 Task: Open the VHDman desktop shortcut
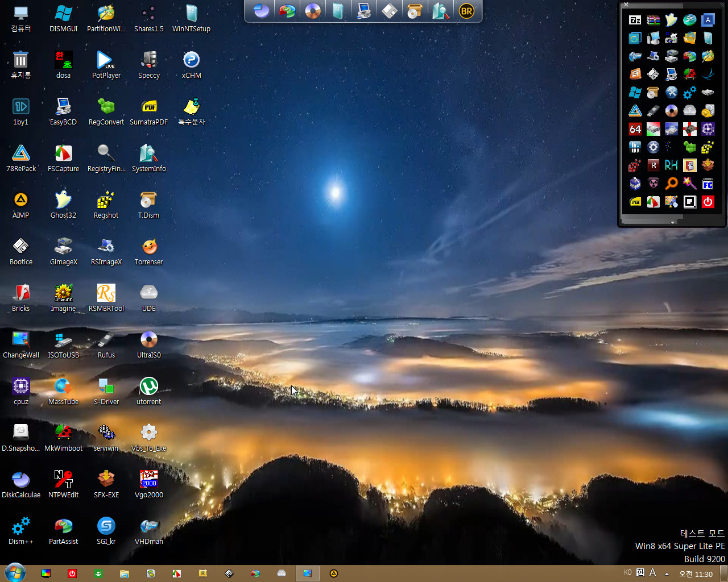point(148,531)
